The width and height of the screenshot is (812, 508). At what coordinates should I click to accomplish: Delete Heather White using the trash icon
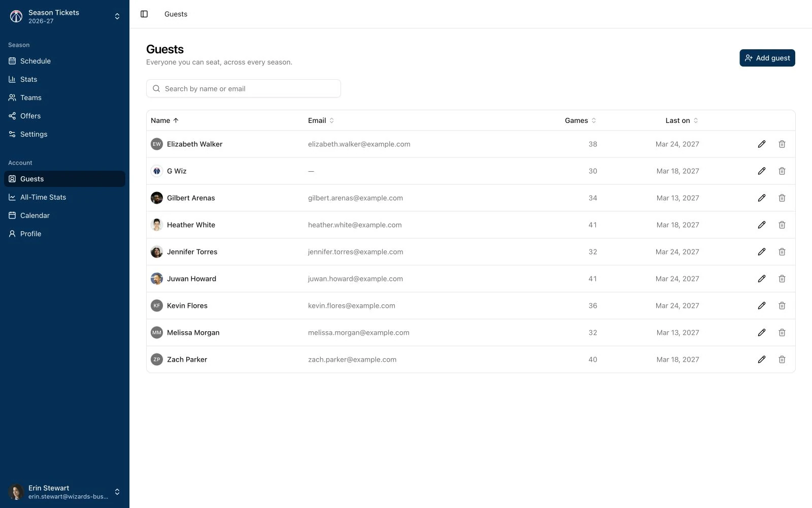(782, 225)
